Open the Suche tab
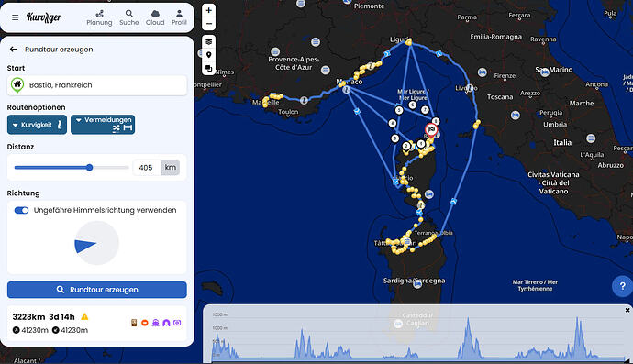The image size is (633, 364). [128, 17]
